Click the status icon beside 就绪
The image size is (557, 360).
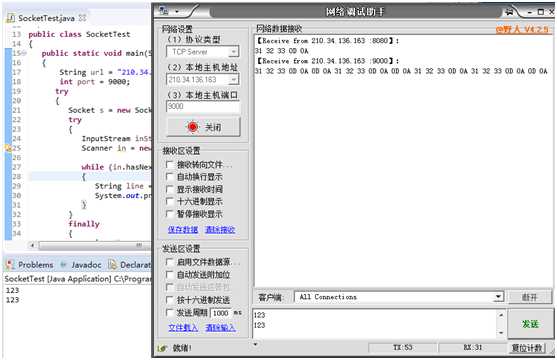(x=162, y=348)
